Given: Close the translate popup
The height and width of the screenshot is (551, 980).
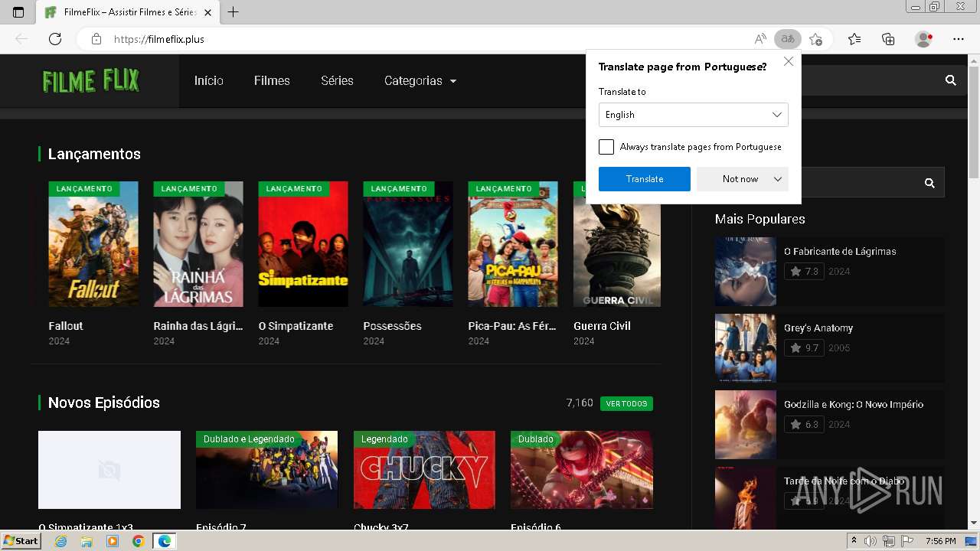Looking at the screenshot, I should tap(789, 61).
